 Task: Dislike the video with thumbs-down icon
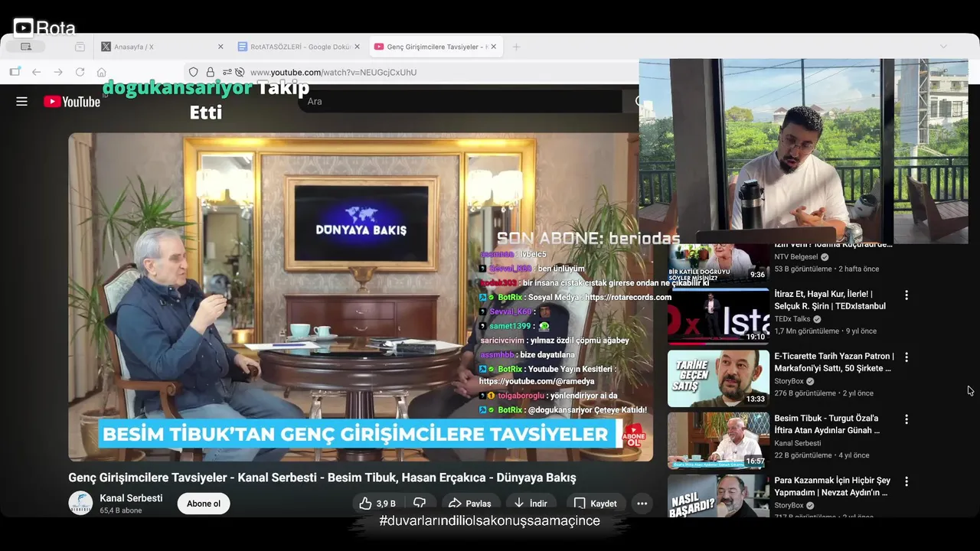coord(420,504)
